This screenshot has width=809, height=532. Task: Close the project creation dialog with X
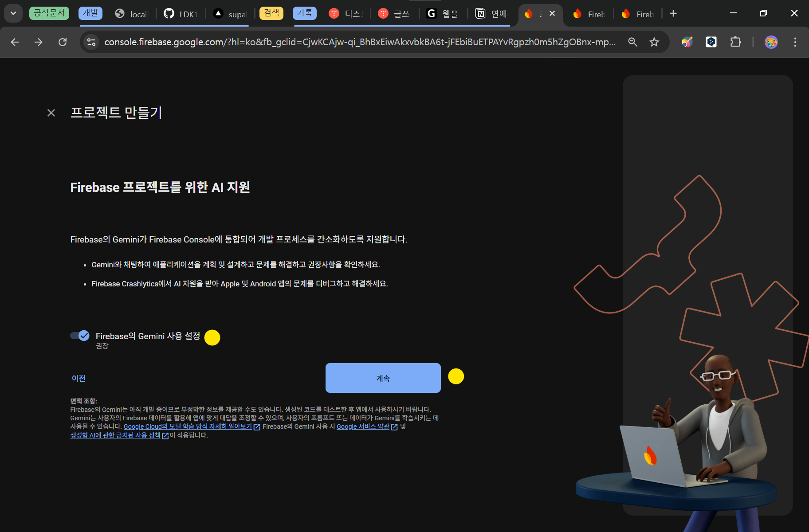[51, 113]
